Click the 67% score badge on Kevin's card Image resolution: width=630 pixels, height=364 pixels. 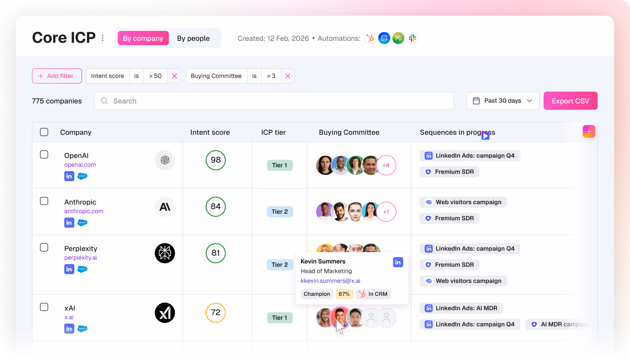[x=344, y=294]
